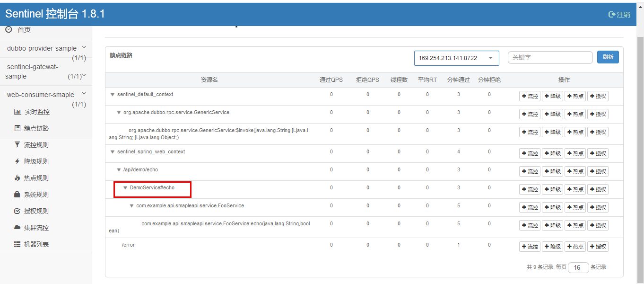
Task: Click the records-per-page field showing 16
Action: [578, 267]
